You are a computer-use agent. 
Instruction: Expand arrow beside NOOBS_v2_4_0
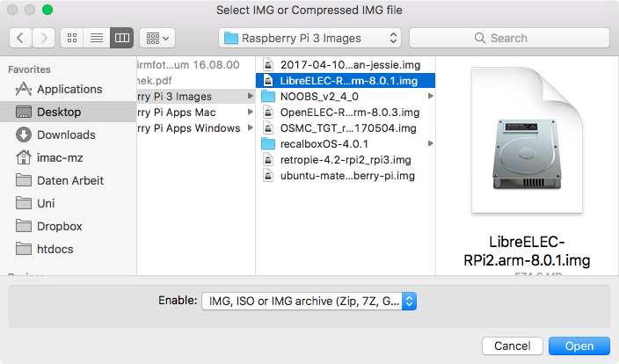430,96
